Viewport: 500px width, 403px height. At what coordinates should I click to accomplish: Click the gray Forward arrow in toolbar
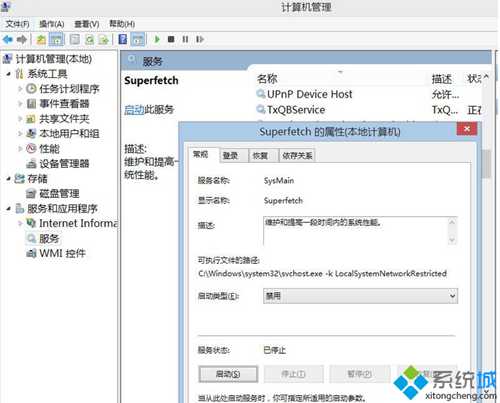pyautogui.click(x=22, y=40)
